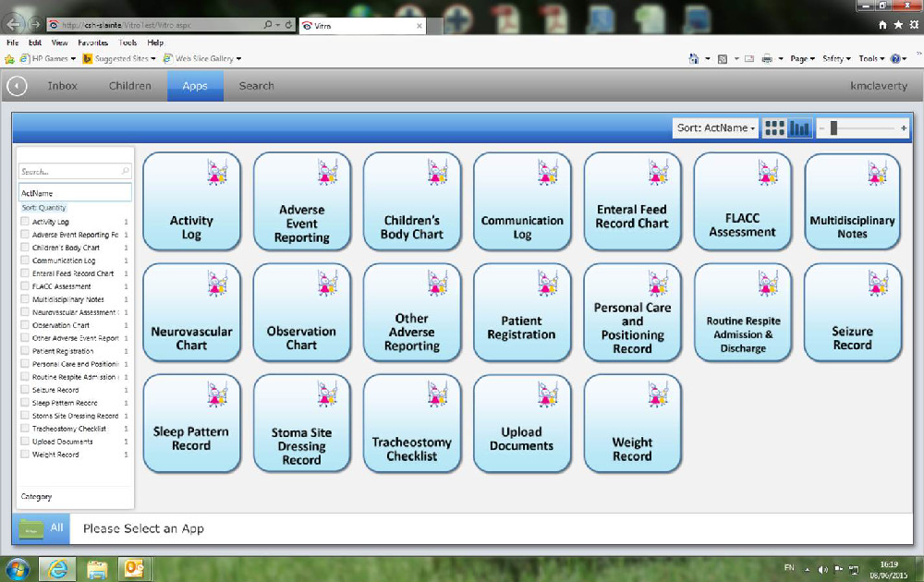Tick the Activity Log filter checkbox
Image resolution: width=924 pixels, height=582 pixels.
pos(25,222)
